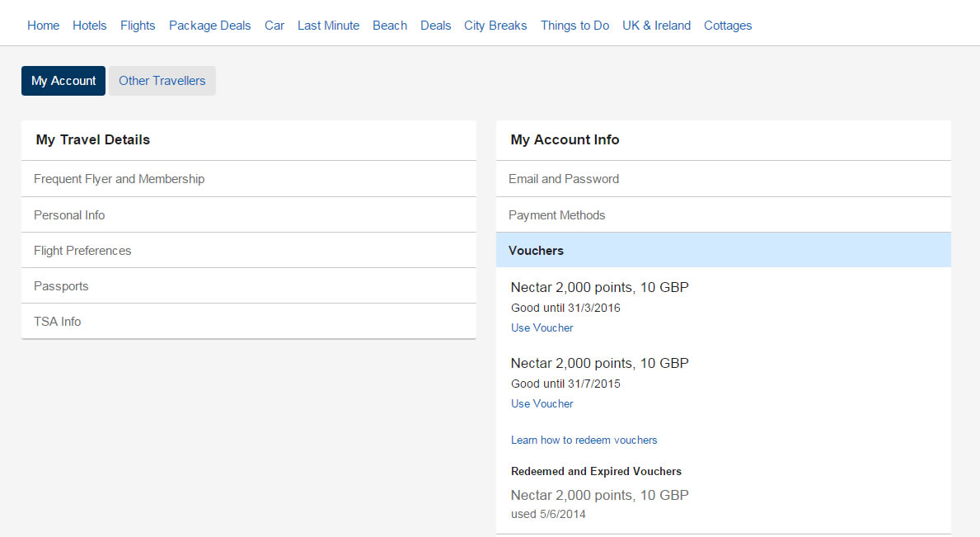Screen dimensions: 980x537
Task: Expand the Personal Info section
Action: click(x=69, y=215)
